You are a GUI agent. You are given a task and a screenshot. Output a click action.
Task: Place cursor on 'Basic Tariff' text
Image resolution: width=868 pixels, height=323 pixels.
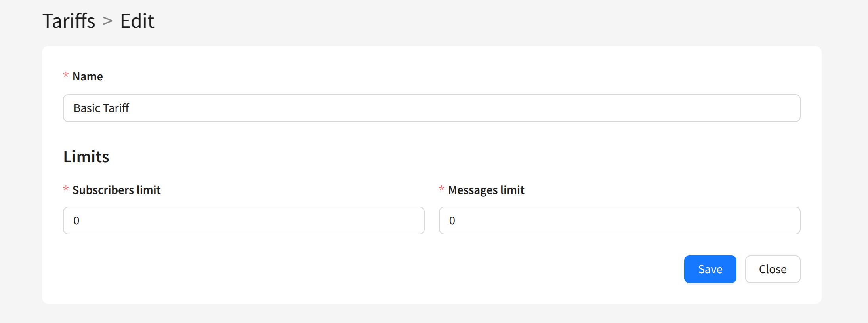(x=101, y=108)
